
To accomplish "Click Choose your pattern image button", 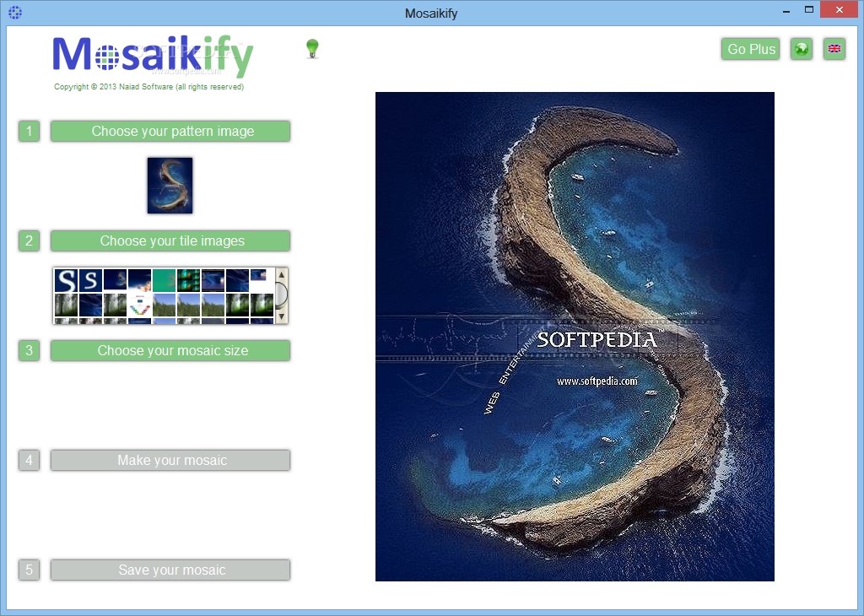I will pyautogui.click(x=170, y=131).
